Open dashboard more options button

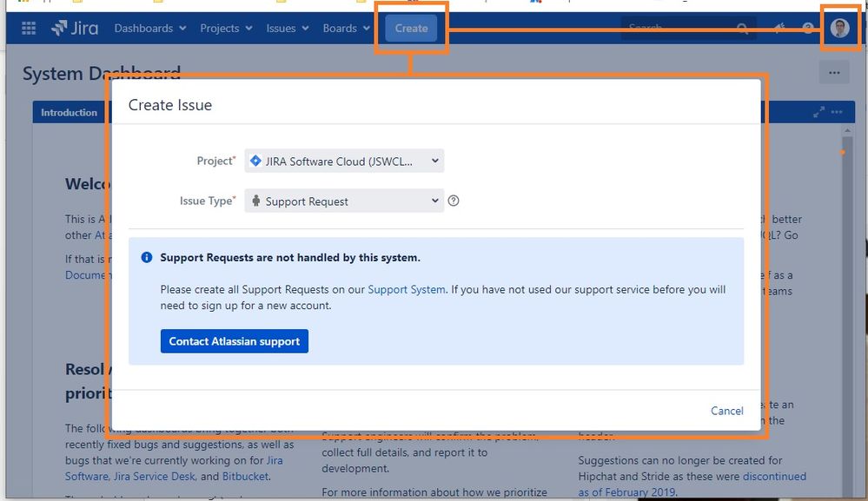coord(833,72)
